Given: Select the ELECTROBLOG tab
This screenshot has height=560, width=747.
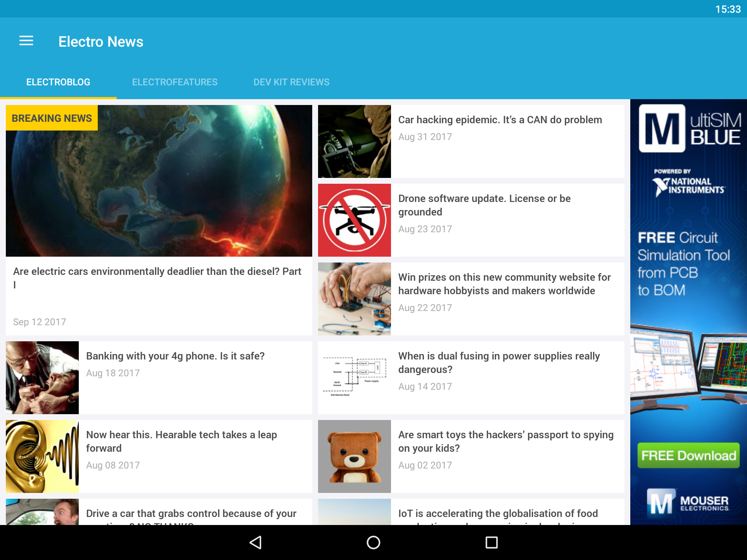Looking at the screenshot, I should 58,82.
